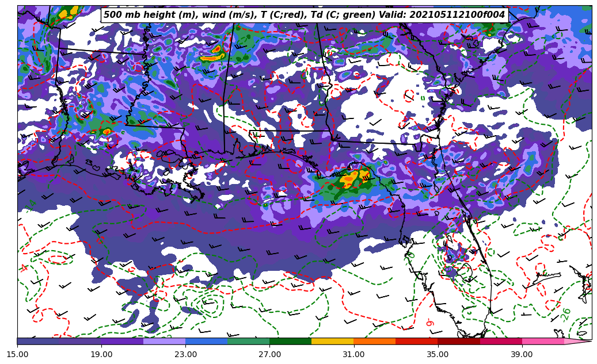Click the 27.00 colorbar tick label
Image resolution: width=597 pixels, height=364 pixels.
269,354
